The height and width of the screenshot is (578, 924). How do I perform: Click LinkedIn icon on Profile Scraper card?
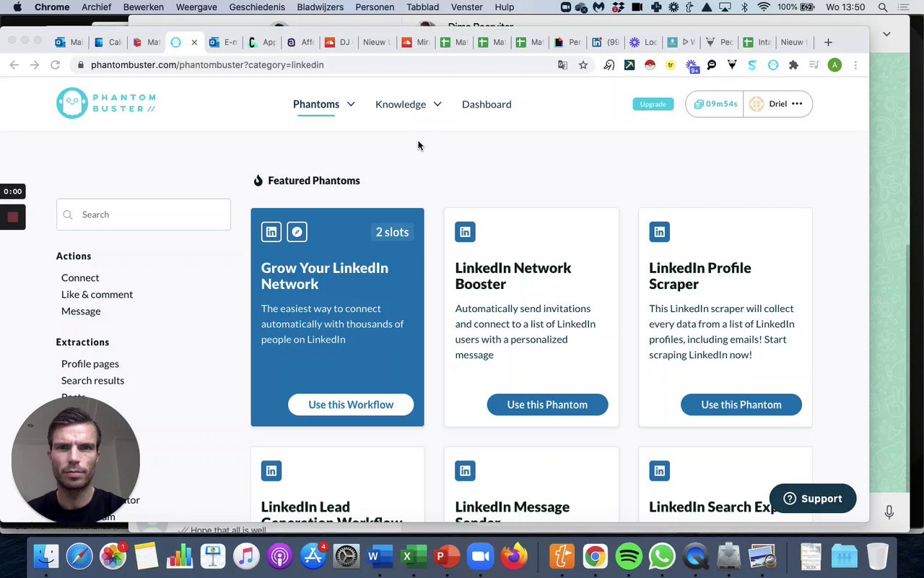pos(659,232)
